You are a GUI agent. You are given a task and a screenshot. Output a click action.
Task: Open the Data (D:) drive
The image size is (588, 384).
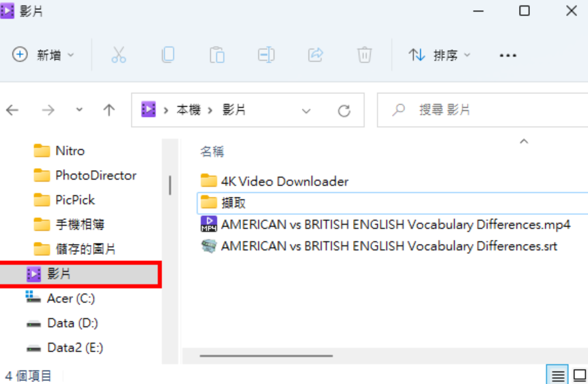[62, 323]
